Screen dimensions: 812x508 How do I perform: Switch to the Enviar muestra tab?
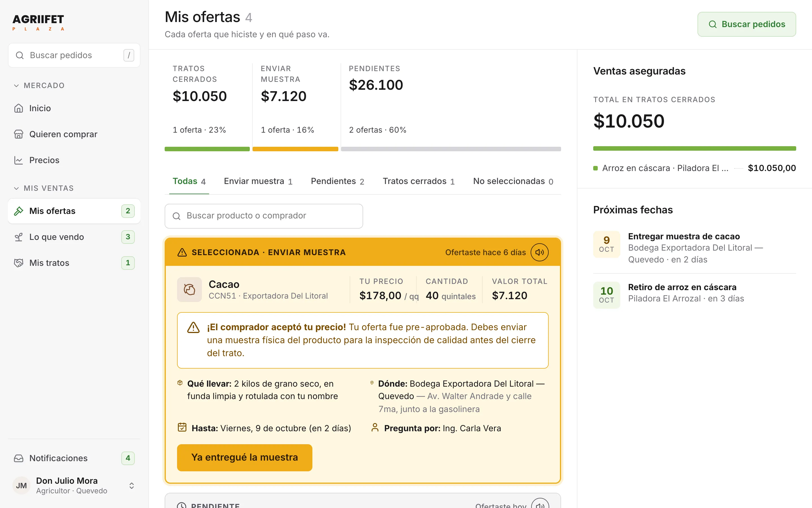tap(258, 181)
